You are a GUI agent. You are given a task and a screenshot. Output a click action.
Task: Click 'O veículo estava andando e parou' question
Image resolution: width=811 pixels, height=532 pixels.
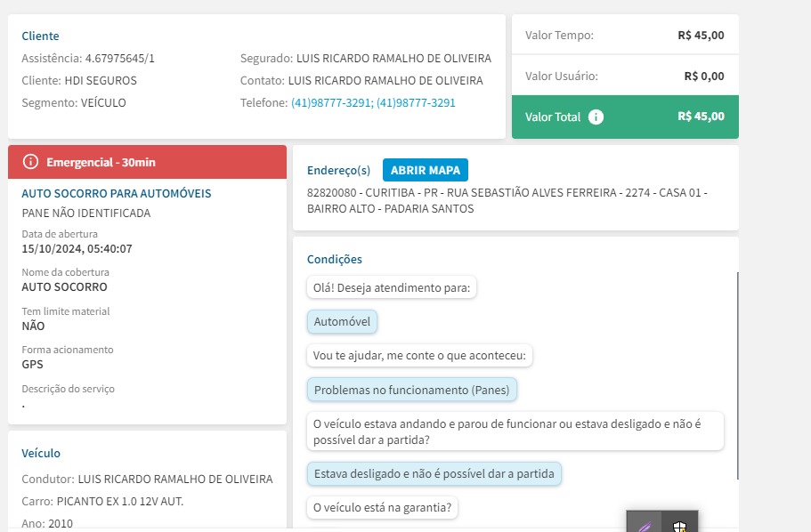(515, 431)
